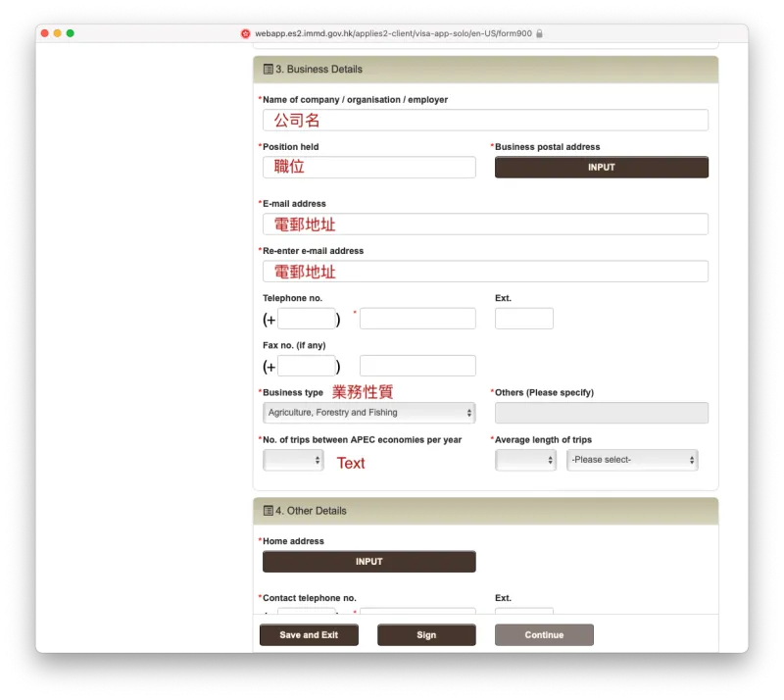Click the browser address bar
This screenshot has height=700, width=784.
(x=392, y=32)
